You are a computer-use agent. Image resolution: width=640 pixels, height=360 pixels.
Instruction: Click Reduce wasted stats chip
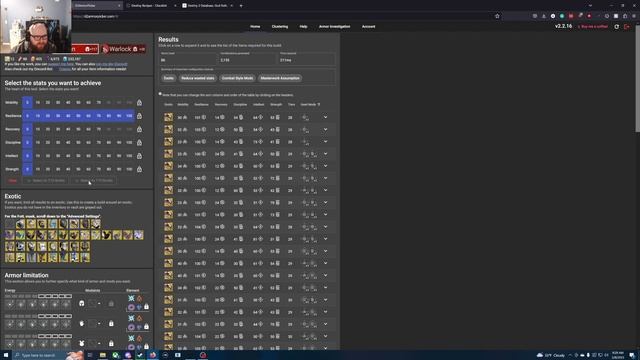pyautogui.click(x=198, y=78)
